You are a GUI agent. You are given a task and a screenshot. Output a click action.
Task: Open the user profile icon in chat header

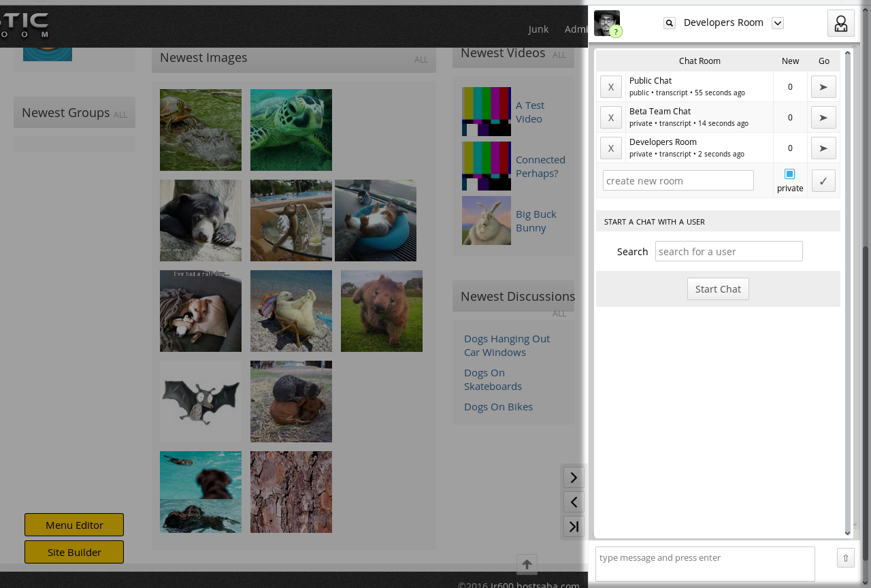[x=840, y=23]
